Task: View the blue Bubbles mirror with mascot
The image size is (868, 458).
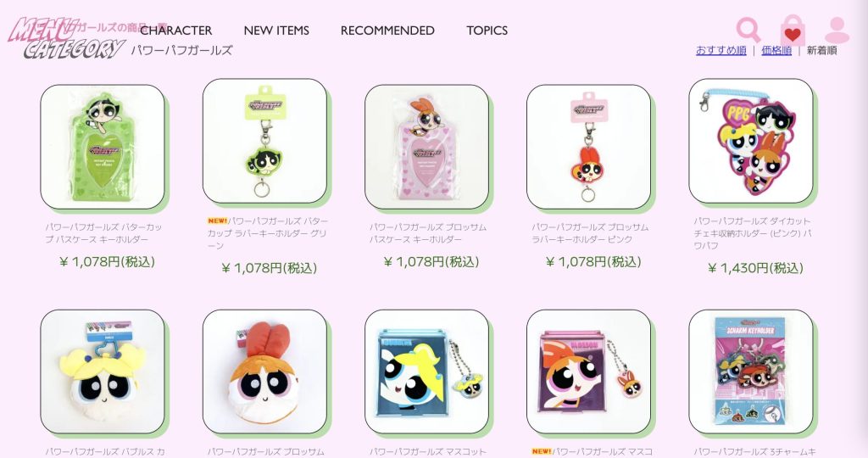Action: 427,371
